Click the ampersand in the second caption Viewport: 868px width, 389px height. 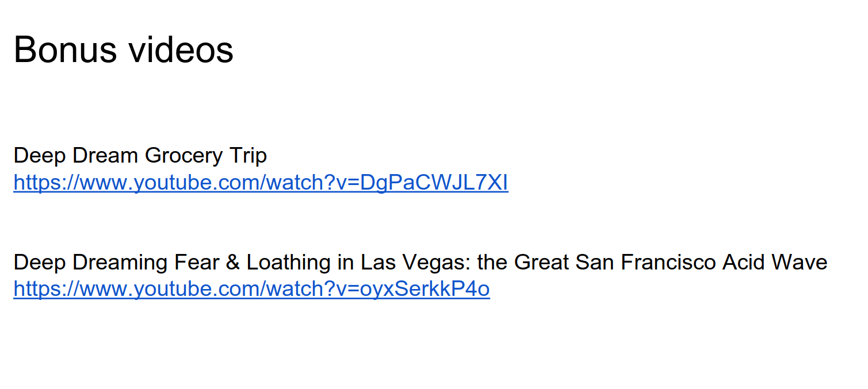pyautogui.click(x=232, y=262)
